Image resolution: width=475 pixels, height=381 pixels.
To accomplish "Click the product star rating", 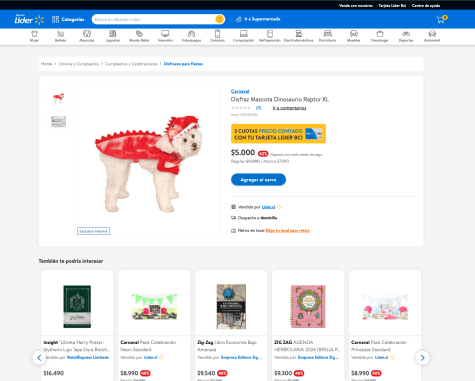I will click(241, 108).
